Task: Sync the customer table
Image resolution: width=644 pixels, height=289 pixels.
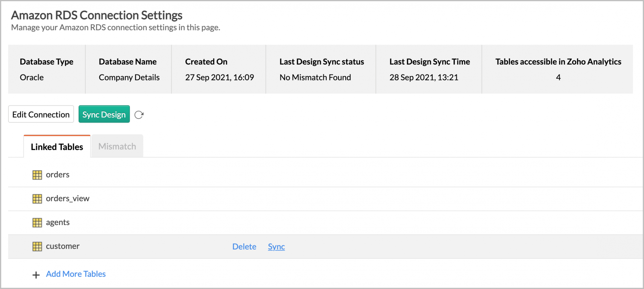Action: tap(276, 247)
